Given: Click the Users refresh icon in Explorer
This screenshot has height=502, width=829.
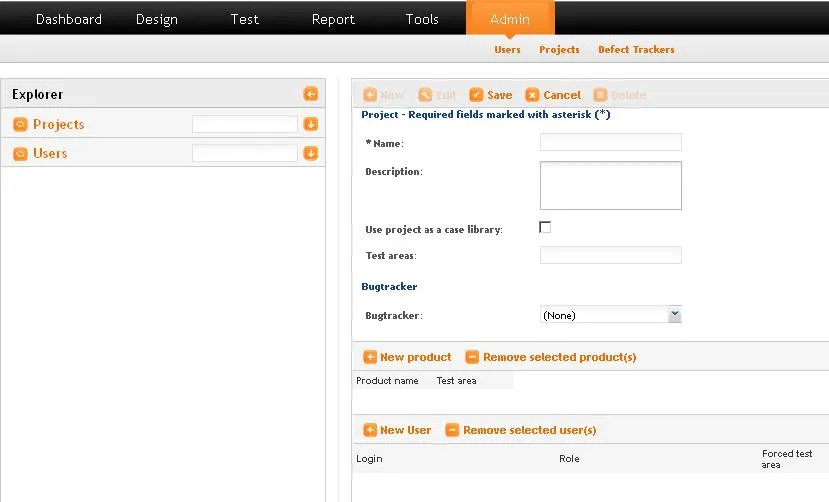Looking at the screenshot, I should tap(20, 153).
